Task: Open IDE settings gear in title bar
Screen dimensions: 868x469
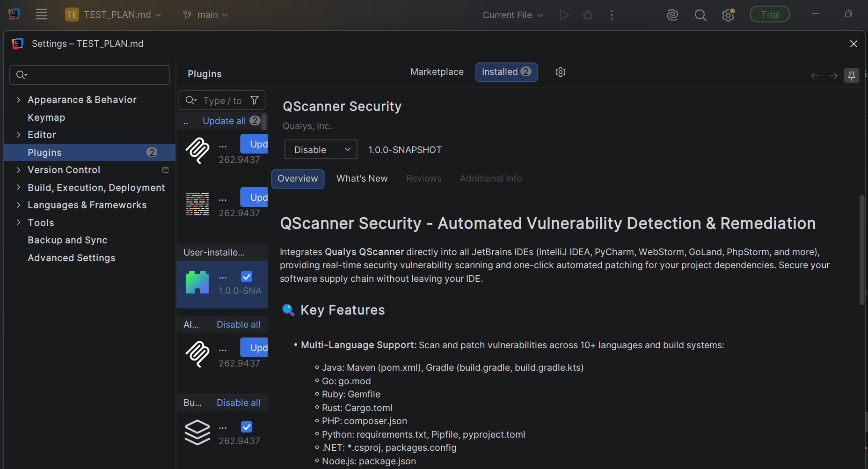Action: [728, 15]
